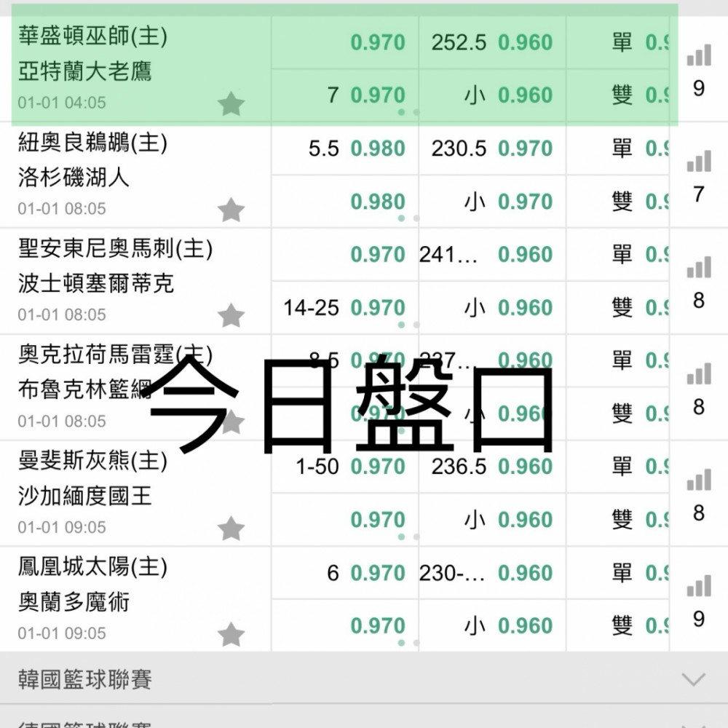728x728 pixels.
Task: Open stats chart for 紐奧良鵜鶘 vs 洛杉磯湖人
Action: 699,161
